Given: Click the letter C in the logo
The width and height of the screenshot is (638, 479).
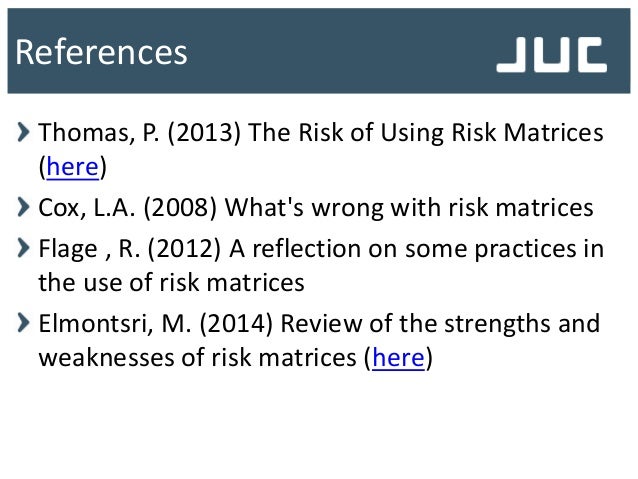Looking at the screenshot, I should click(590, 55).
